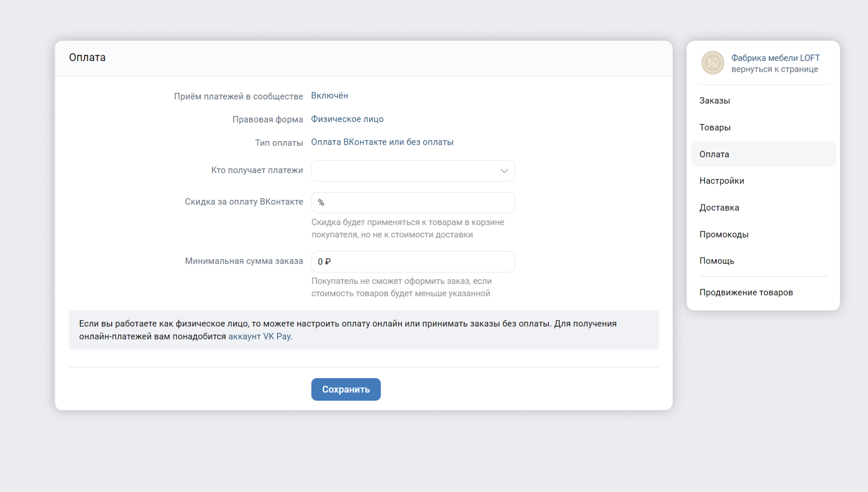
Task: Click the info notice about физическое лицо
Action: [x=363, y=330]
